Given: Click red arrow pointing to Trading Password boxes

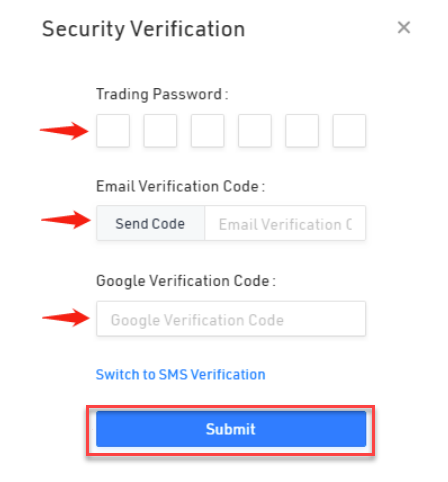Looking at the screenshot, I should pos(64,131).
